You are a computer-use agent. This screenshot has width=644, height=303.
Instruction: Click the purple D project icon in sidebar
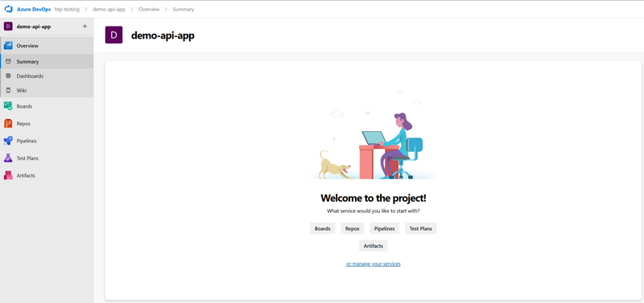(x=8, y=27)
